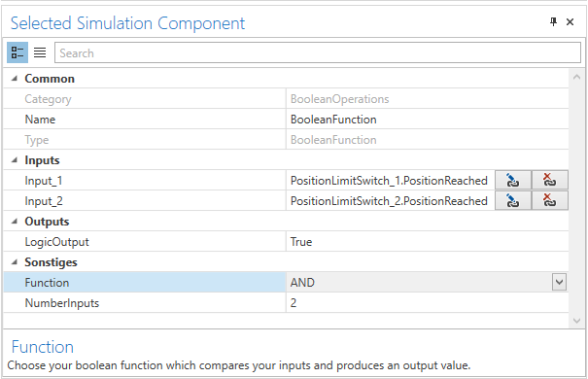Click the Sonstiges group header text

pos(51,262)
